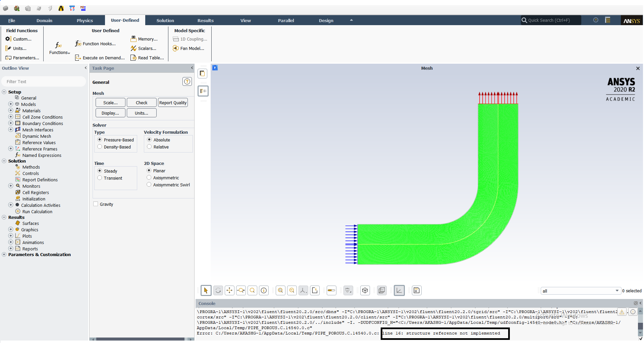Toggle the colormap display icon

point(331,291)
